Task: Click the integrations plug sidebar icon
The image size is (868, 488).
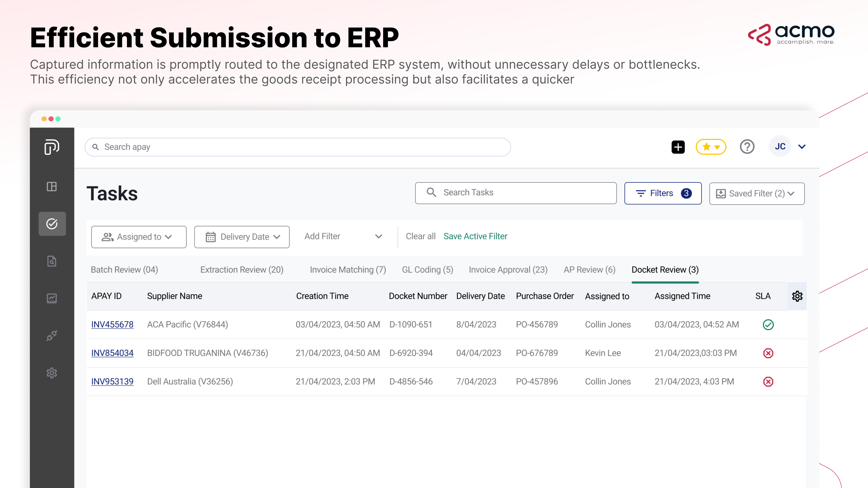Action: pyautogui.click(x=51, y=336)
